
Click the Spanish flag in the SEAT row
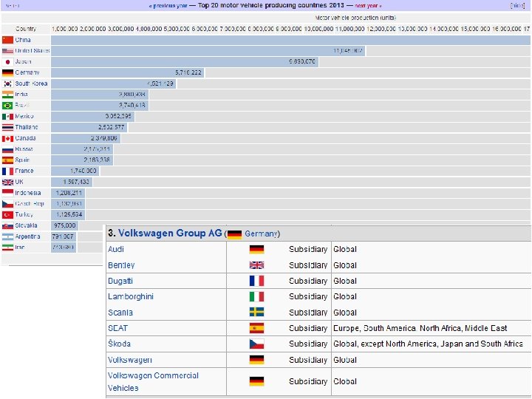(256, 328)
